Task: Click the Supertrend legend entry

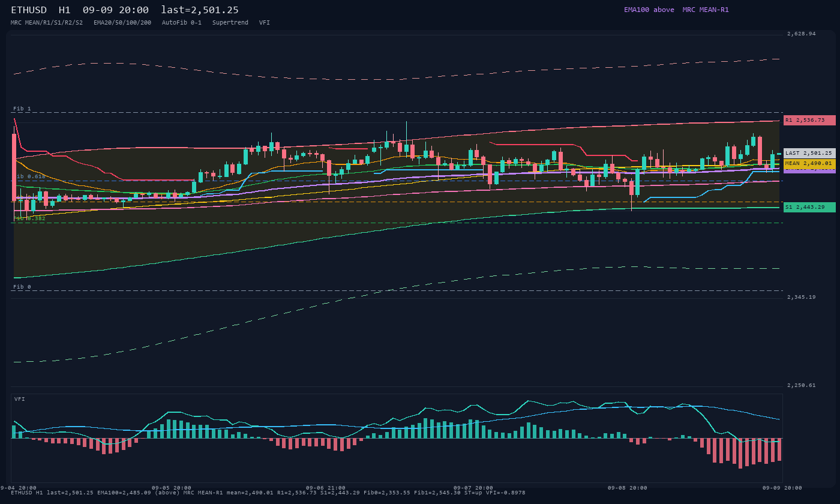Action: (x=230, y=22)
